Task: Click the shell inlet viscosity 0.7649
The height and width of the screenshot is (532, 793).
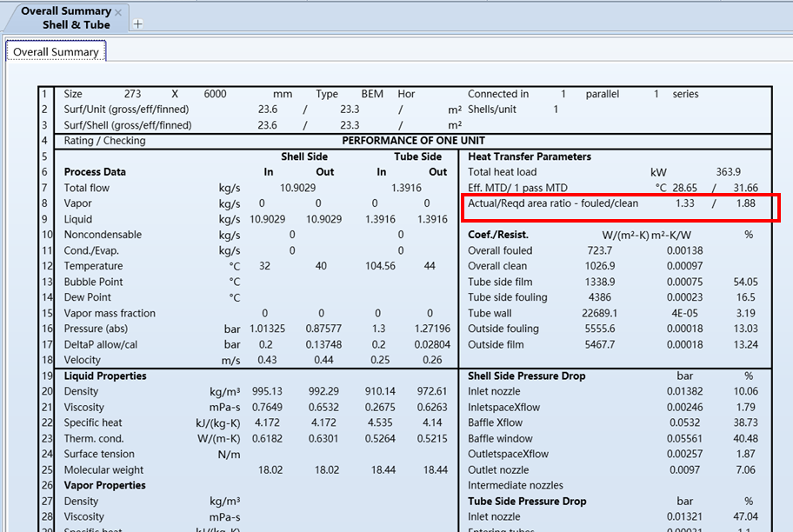Action: point(267,407)
